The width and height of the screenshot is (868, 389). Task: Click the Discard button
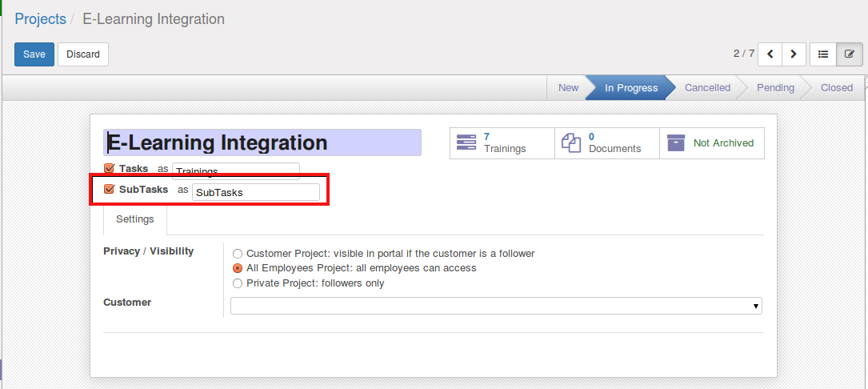(x=83, y=54)
